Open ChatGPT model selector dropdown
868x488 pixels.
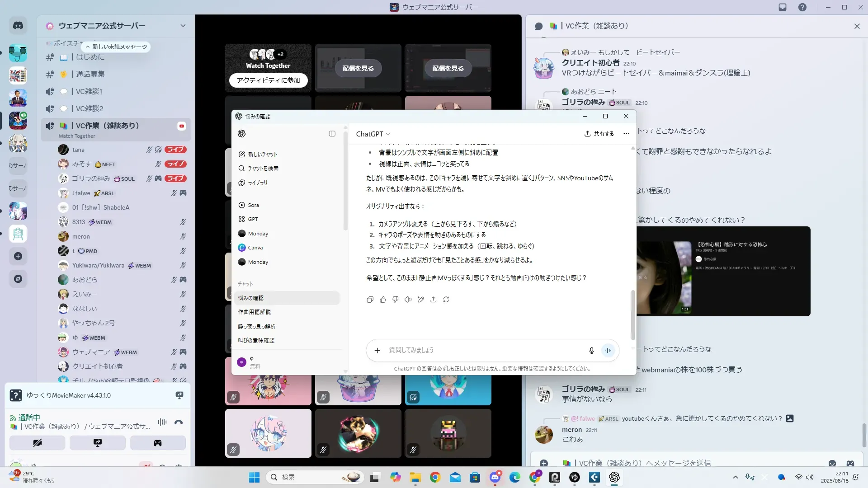tap(373, 134)
